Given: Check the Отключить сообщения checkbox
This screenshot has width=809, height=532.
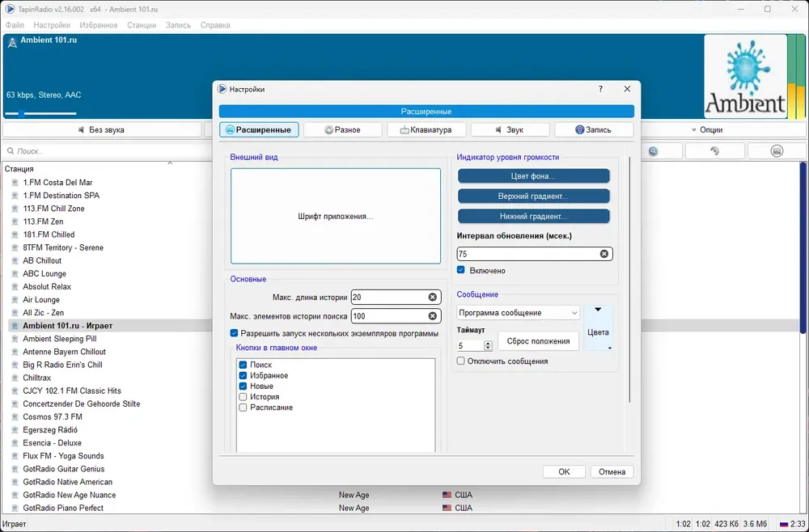Looking at the screenshot, I should pos(461,361).
